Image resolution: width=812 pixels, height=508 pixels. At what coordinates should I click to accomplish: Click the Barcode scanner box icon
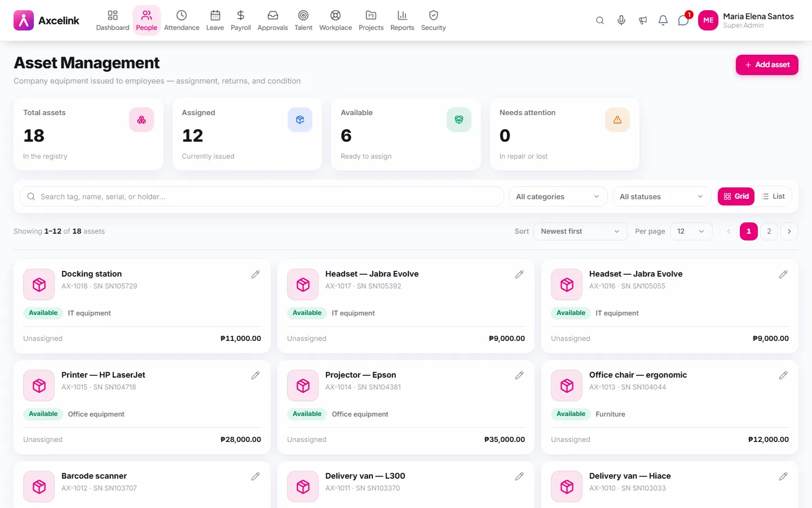[39, 487]
